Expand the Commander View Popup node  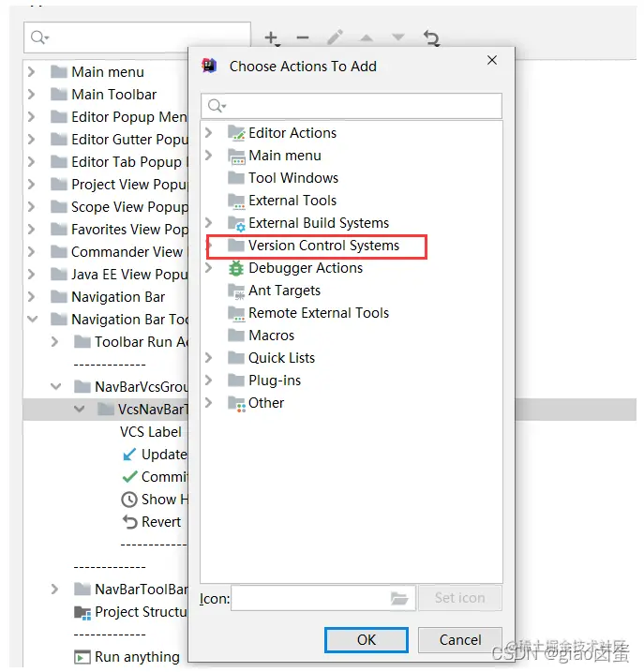click(31, 251)
